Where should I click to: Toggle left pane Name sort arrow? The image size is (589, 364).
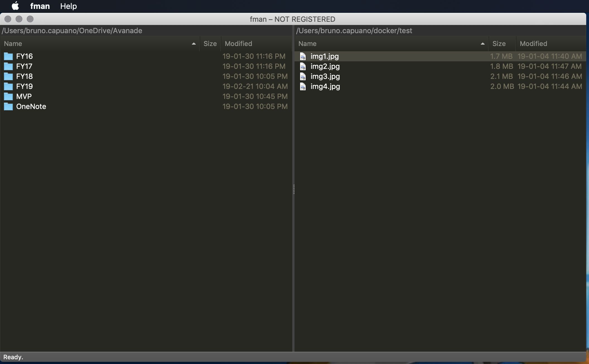194,44
